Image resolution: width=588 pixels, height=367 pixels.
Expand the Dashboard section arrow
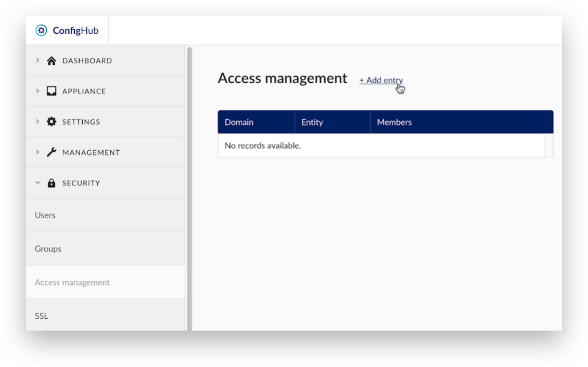click(37, 60)
